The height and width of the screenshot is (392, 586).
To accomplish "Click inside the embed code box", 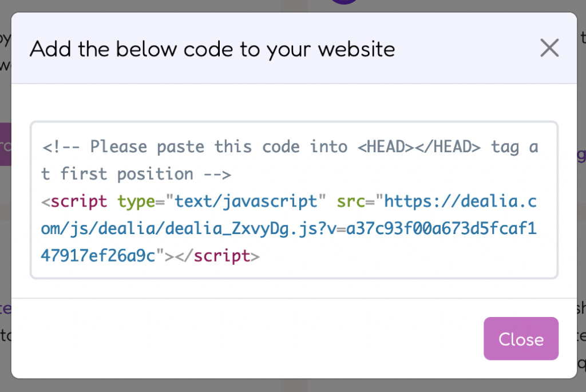I will pos(294,200).
